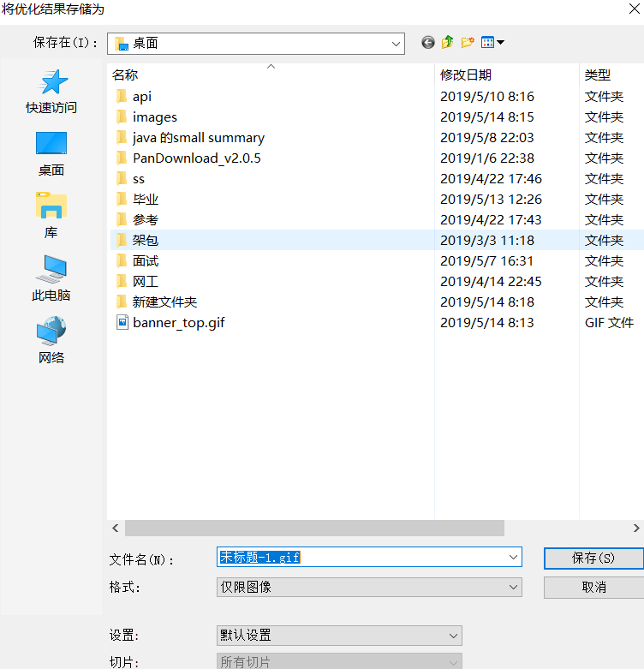Click the horizontal scrollbar thumb
Viewport: 644px width, 669px height.
(x=314, y=529)
